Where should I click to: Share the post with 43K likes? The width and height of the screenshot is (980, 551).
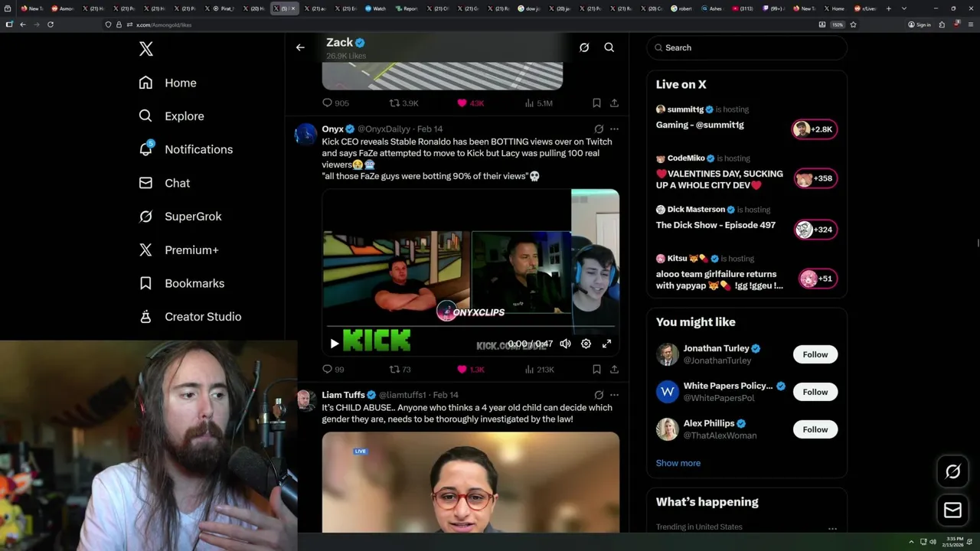[x=614, y=103]
